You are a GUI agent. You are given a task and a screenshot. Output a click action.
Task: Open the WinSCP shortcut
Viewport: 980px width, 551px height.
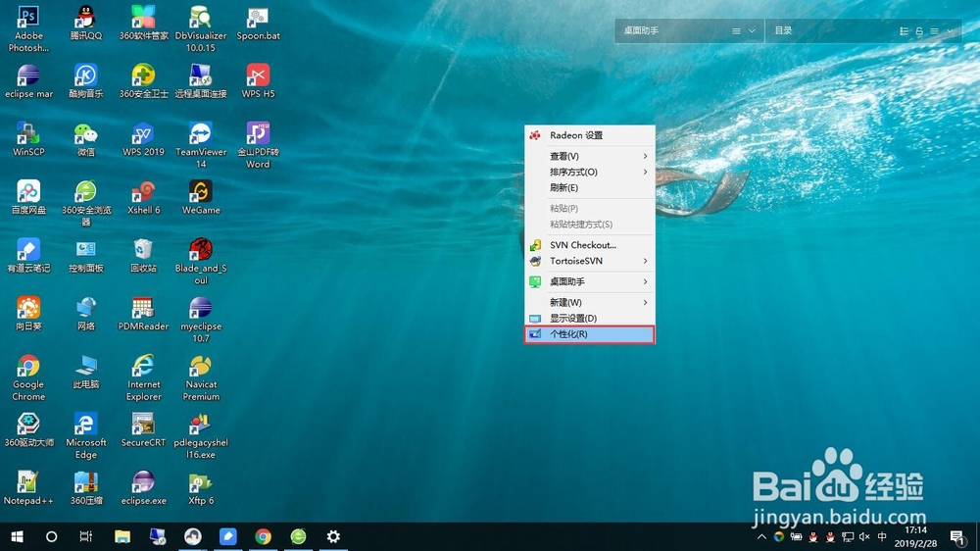tap(28, 139)
